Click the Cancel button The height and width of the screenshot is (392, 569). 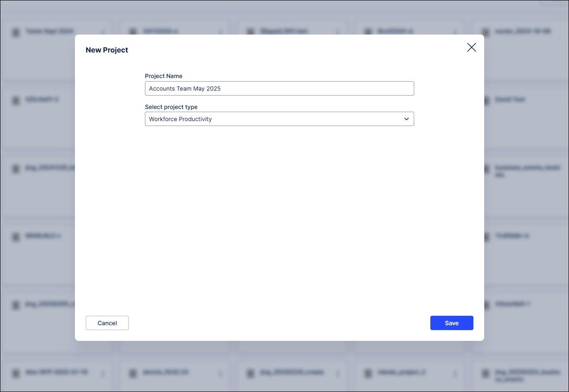click(107, 323)
